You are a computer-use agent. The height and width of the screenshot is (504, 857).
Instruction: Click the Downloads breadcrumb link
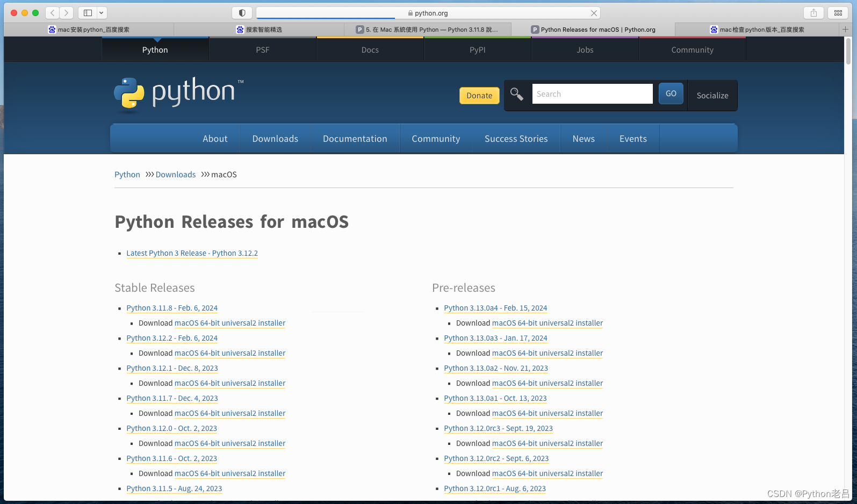(x=176, y=175)
